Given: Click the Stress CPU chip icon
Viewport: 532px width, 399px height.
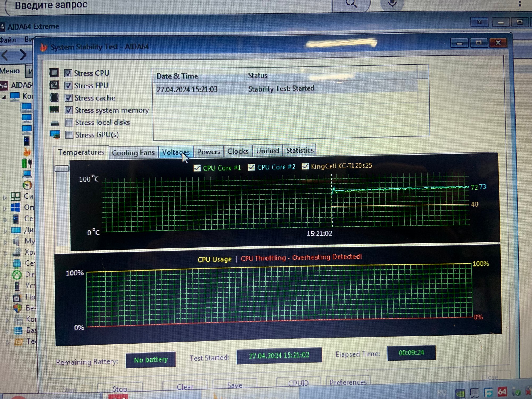Looking at the screenshot, I should coord(54,73).
